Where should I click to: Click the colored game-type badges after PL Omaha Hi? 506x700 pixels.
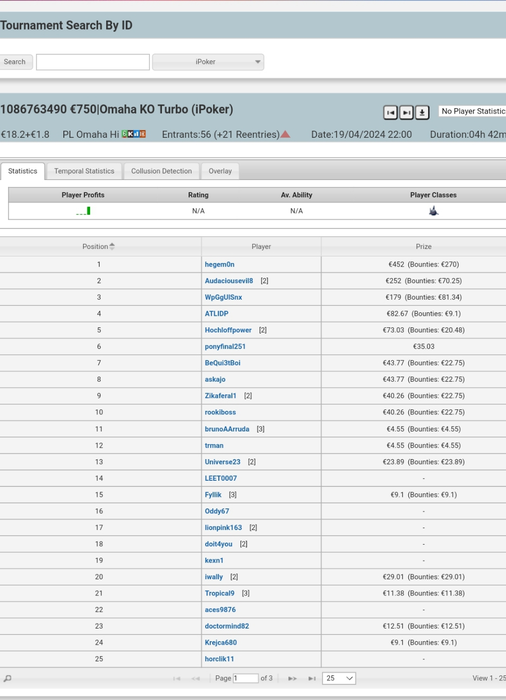point(134,134)
